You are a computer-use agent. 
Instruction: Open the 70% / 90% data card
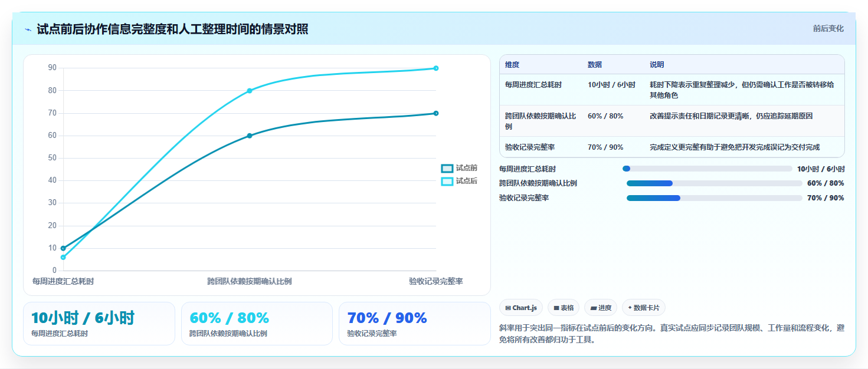[415, 324]
